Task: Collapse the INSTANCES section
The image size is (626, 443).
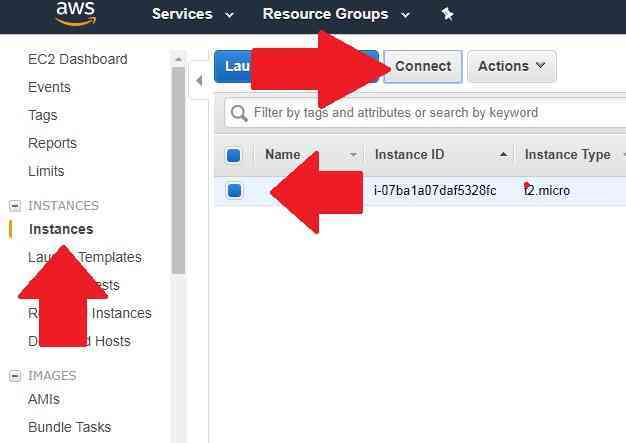Action: coord(15,206)
